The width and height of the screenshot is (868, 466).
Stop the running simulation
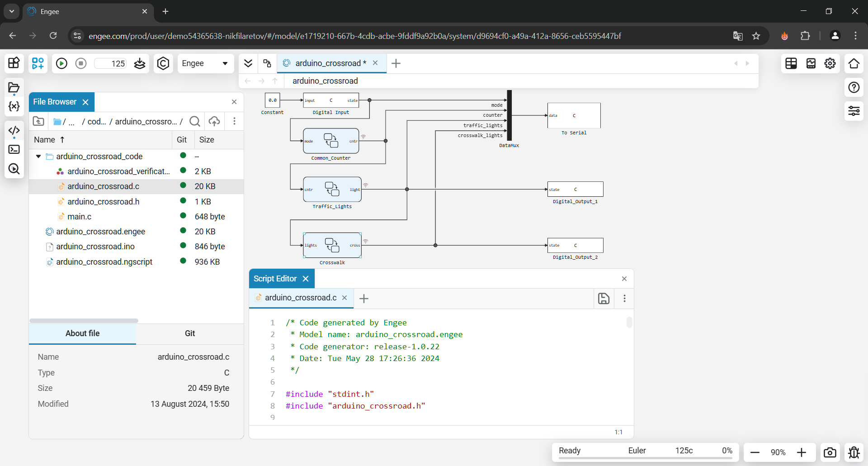pos(81,63)
